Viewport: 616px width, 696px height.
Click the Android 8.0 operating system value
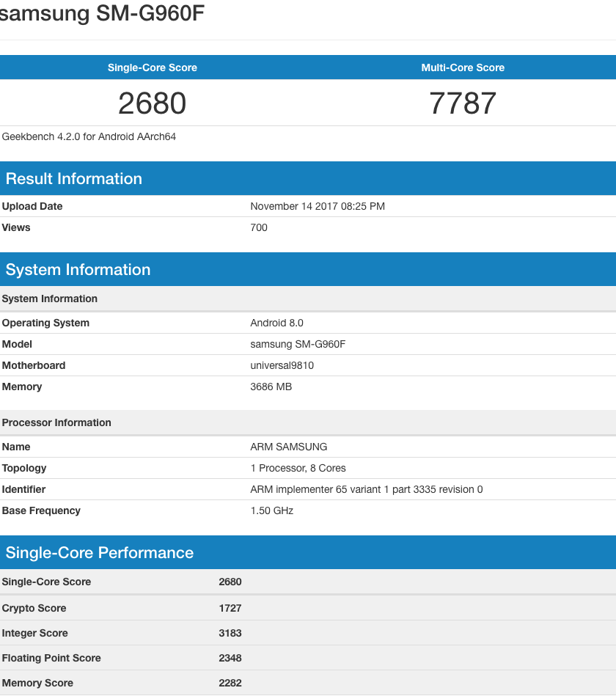pos(276,323)
